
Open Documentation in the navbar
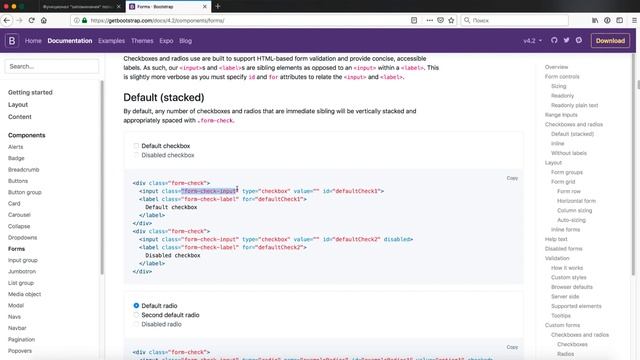point(70,41)
